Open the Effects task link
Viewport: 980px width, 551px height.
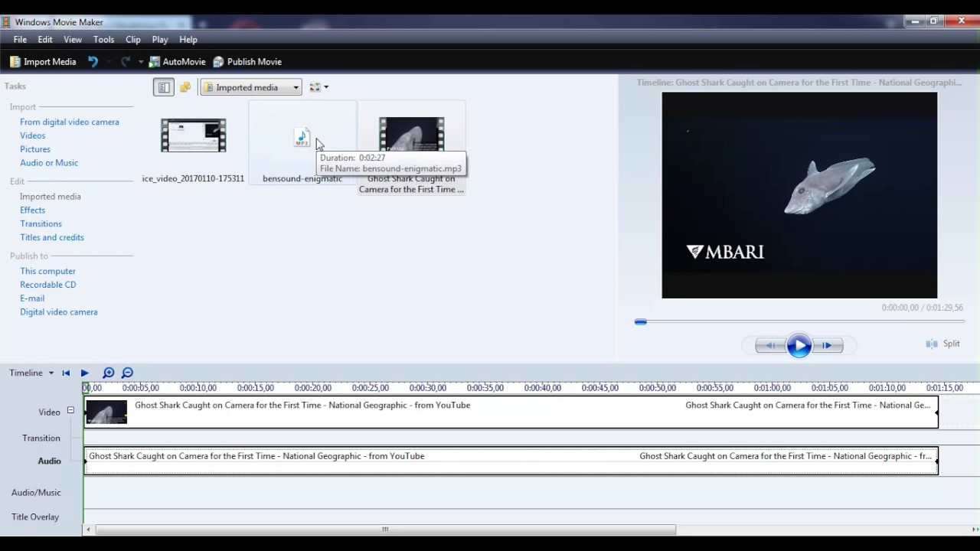click(x=33, y=210)
